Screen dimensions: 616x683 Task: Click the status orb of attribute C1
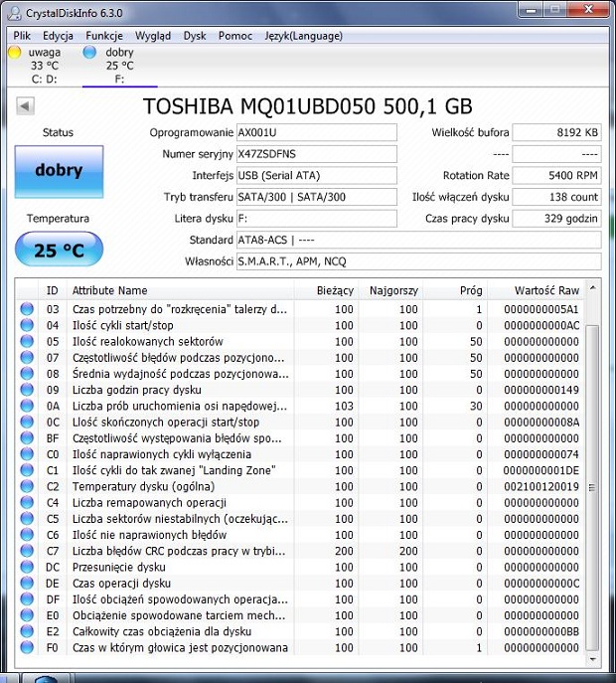point(27,470)
